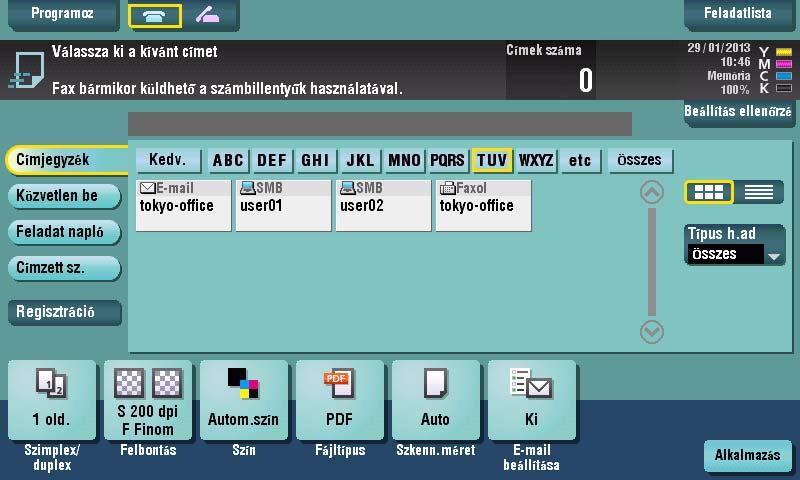Open the Regisztráció button
This screenshot has height=480, width=800.
point(65,312)
